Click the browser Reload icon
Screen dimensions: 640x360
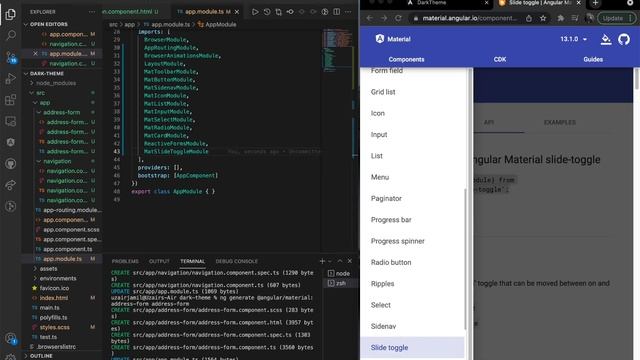398,18
